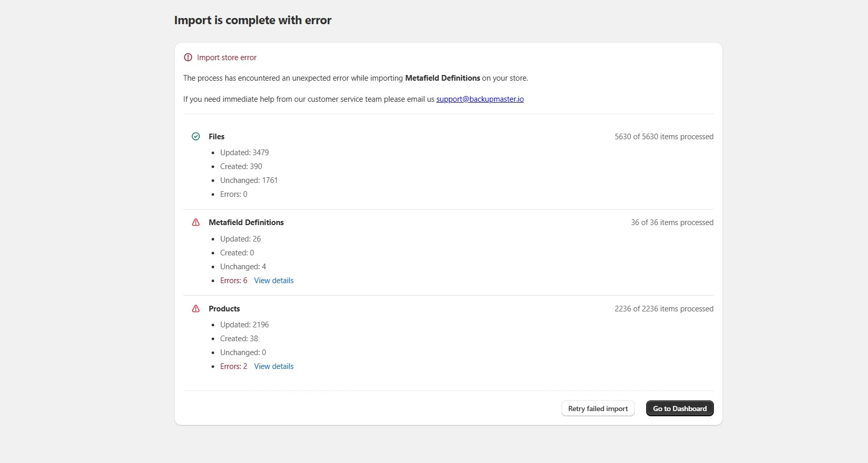
Task: Click the red 'Import store error' label
Action: [227, 58]
